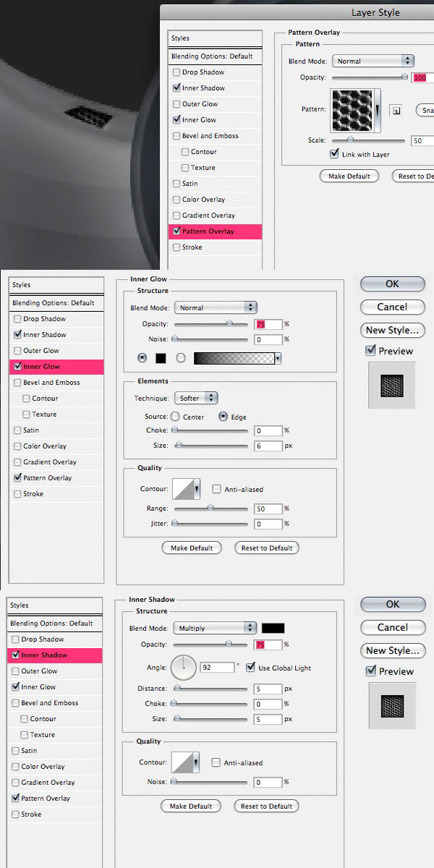Expand the Contour picker arrow in Inner Shadow
This screenshot has width=434, height=868.
coord(196,762)
